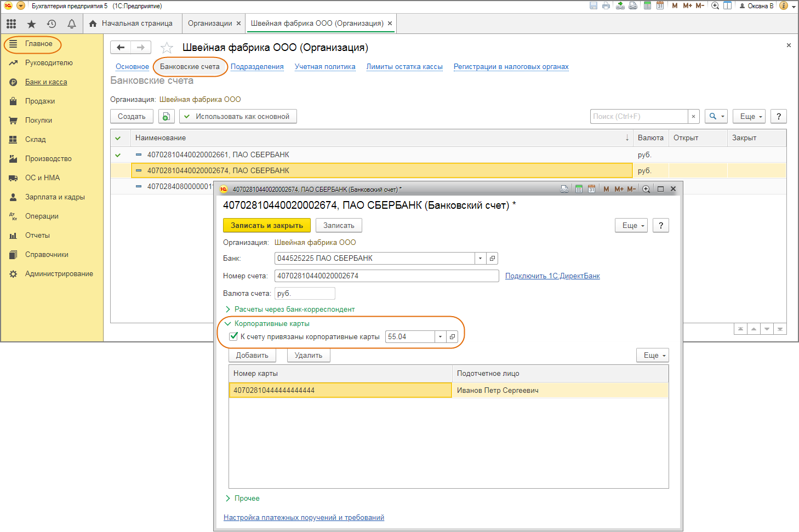Open the History clock icon
This screenshot has width=799, height=532.
pyautogui.click(x=52, y=24)
